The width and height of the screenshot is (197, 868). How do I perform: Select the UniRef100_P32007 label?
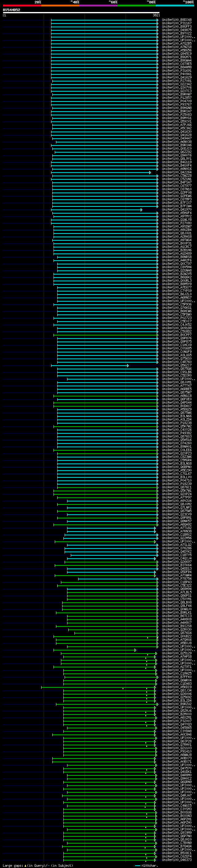point(176,721)
